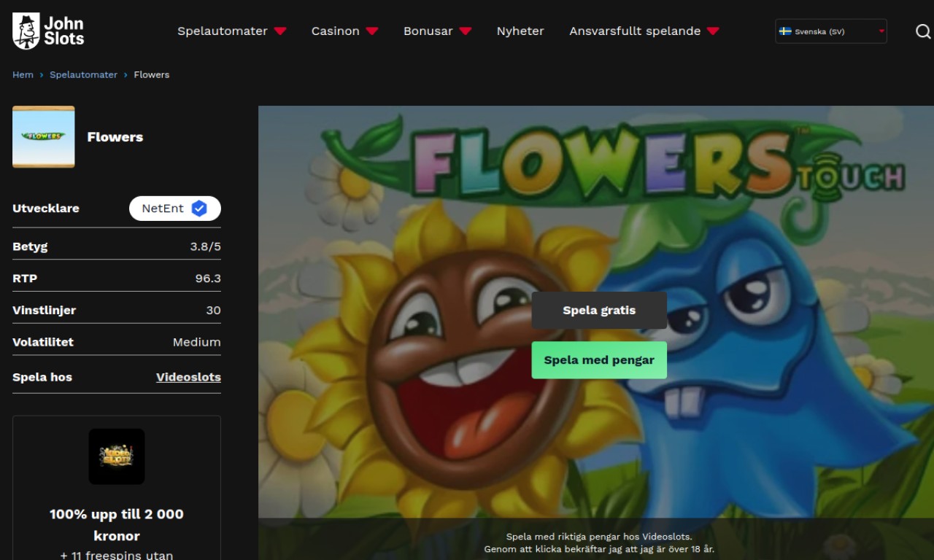Click the Spela gratis button

[x=599, y=311]
